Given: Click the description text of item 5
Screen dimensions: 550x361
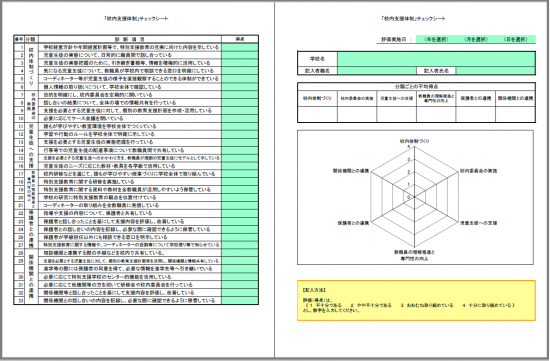Looking at the screenshot, I should tap(131, 79).
